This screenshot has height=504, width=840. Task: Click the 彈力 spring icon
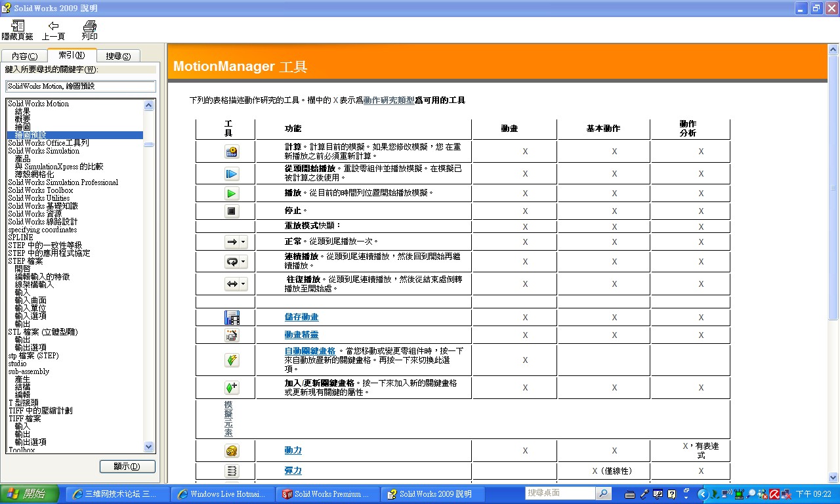(x=231, y=471)
